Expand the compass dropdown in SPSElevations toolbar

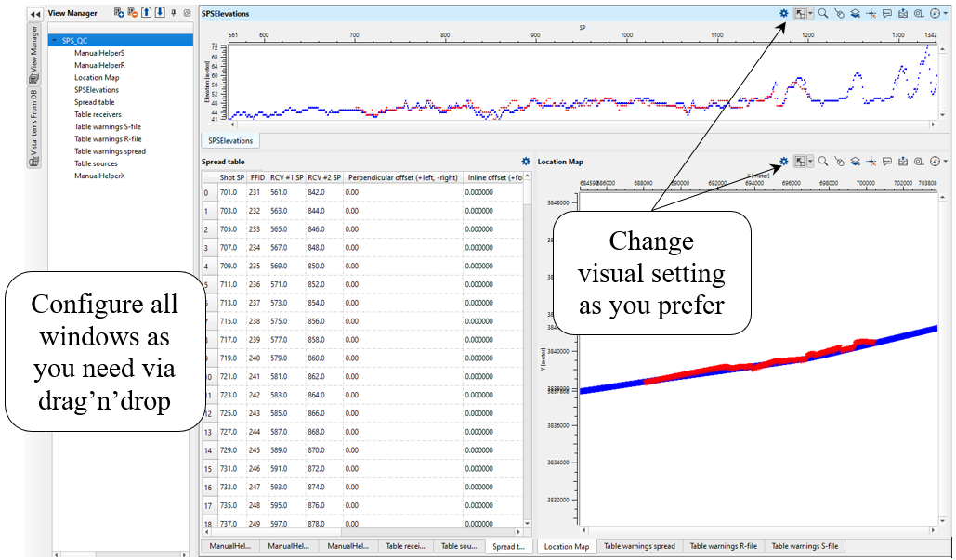945,14
